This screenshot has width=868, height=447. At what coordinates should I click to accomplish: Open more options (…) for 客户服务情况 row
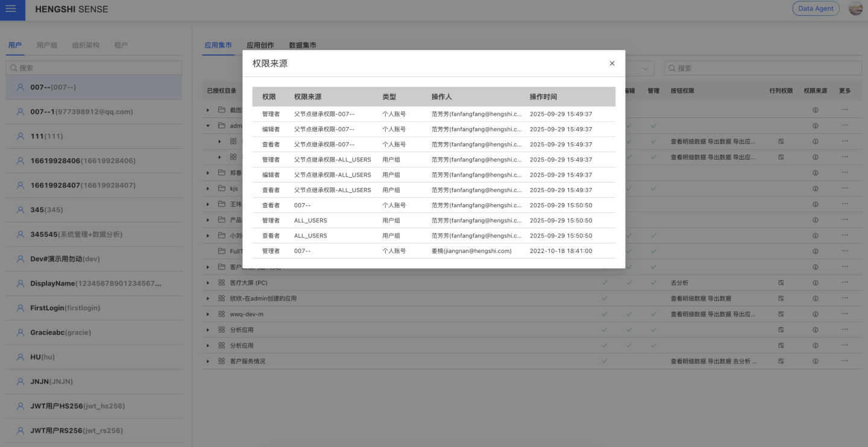point(844,361)
